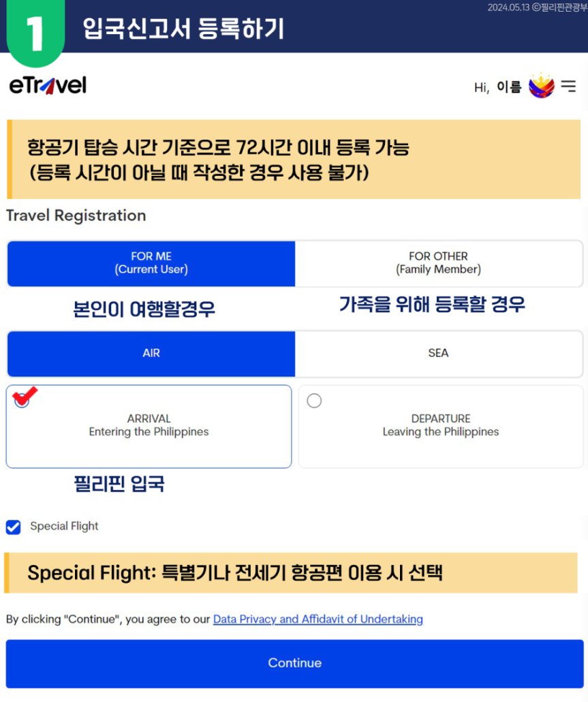Click the 'Entering the Philippines' arrival card text
588x702 pixels.
(149, 432)
